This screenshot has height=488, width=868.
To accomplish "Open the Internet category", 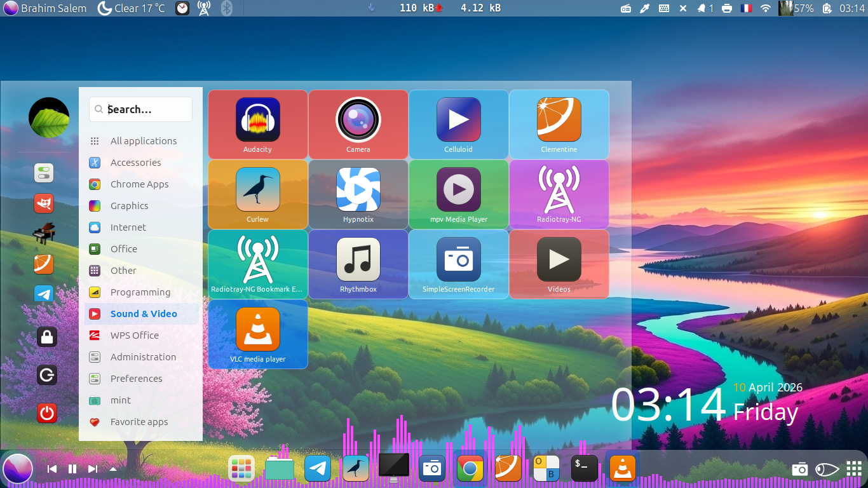I will (x=142, y=227).
